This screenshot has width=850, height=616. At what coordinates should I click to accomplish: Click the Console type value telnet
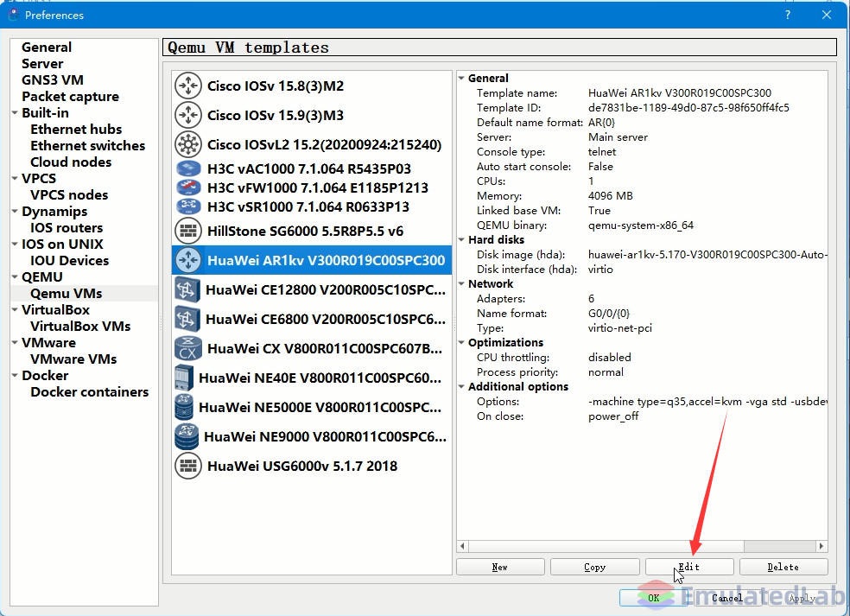pyautogui.click(x=602, y=152)
